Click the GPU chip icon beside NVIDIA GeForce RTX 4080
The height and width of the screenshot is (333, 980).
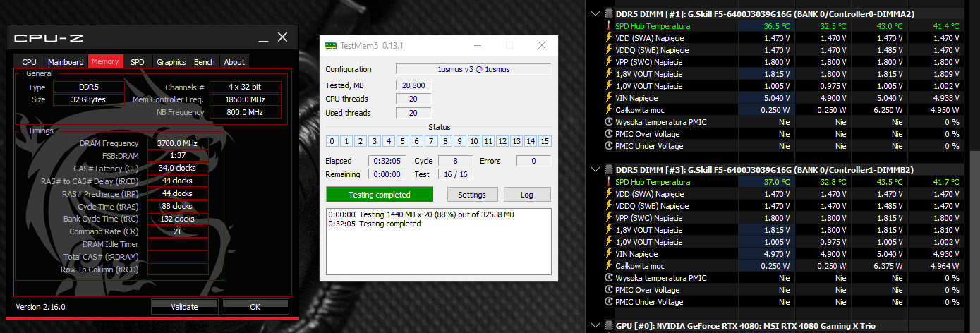click(x=608, y=326)
